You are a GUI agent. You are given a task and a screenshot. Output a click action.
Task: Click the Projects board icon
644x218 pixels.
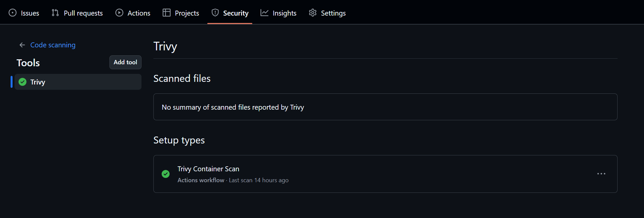(166, 13)
